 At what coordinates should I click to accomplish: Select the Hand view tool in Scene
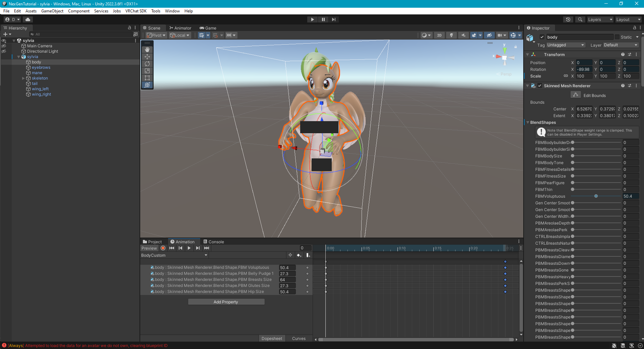tap(147, 50)
